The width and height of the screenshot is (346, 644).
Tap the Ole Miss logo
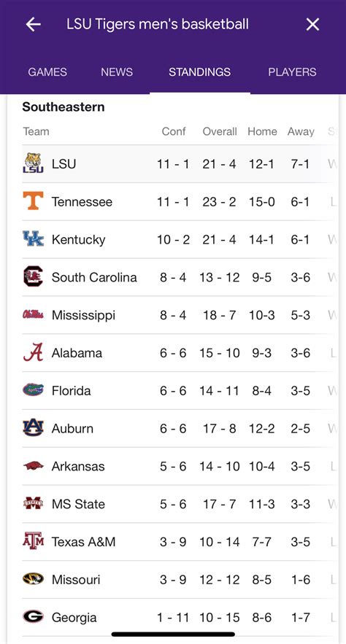pos(34,315)
